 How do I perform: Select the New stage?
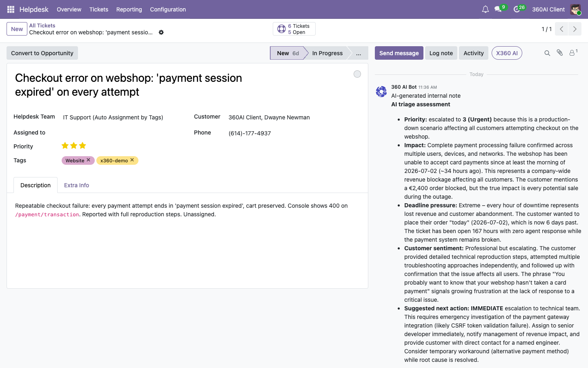(x=287, y=53)
